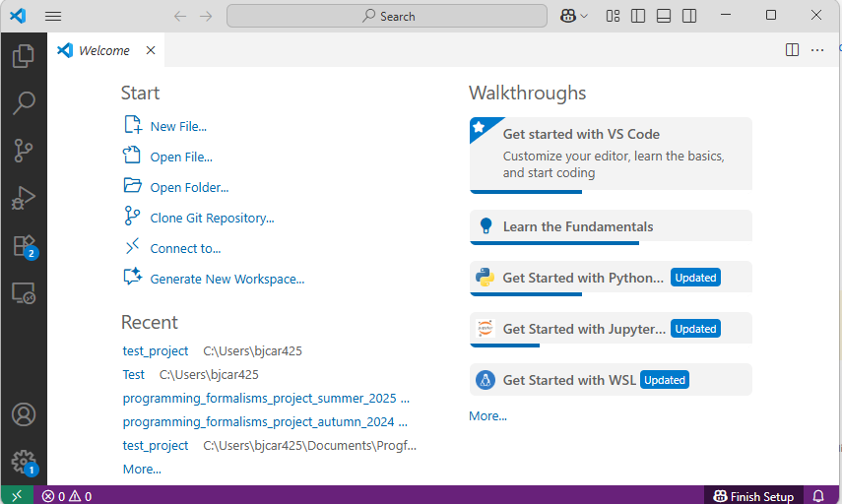Open the editor More Actions menu

click(x=817, y=50)
